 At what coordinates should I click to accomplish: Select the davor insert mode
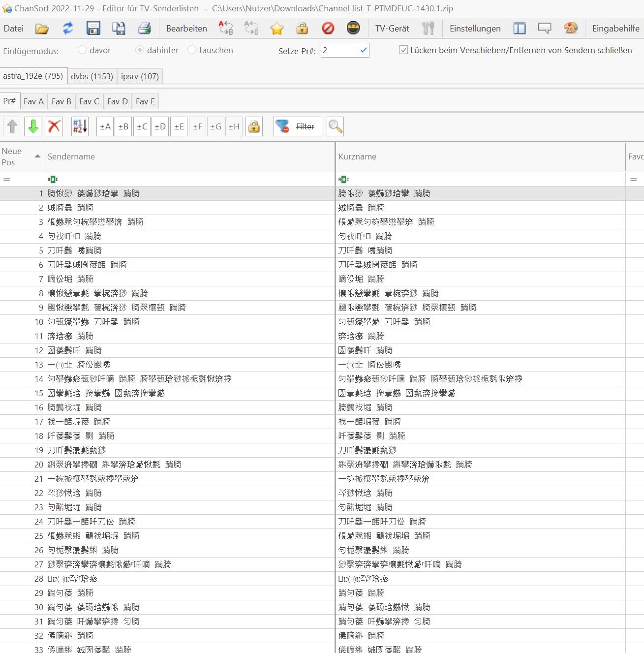point(94,50)
